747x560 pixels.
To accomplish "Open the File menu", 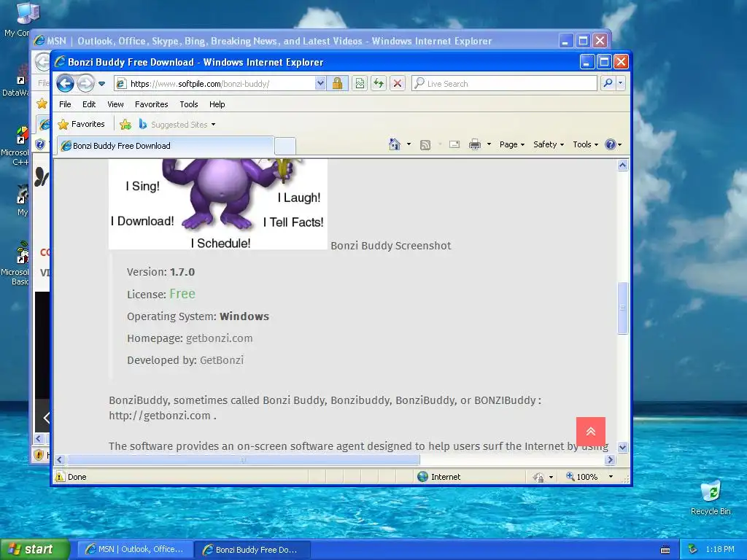I will 65,104.
